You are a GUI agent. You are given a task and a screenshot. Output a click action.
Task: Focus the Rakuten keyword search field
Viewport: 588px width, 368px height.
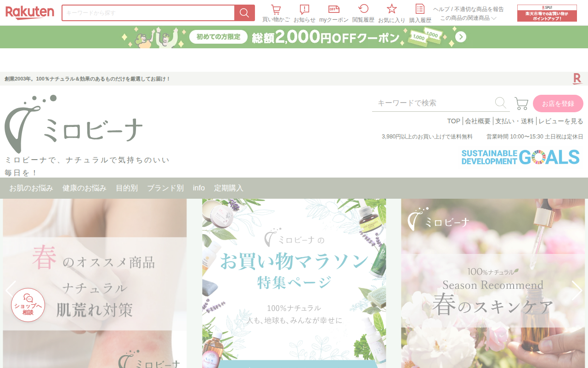(x=148, y=13)
